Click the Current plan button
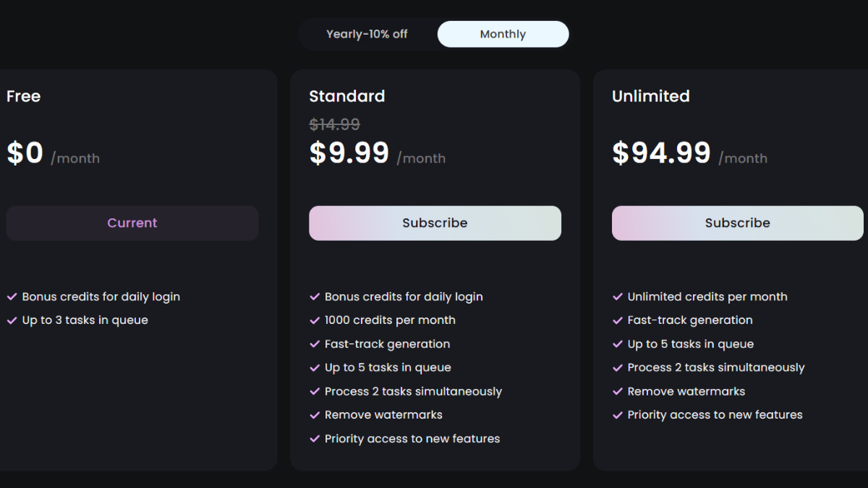The height and width of the screenshot is (488, 868). pyautogui.click(x=132, y=223)
